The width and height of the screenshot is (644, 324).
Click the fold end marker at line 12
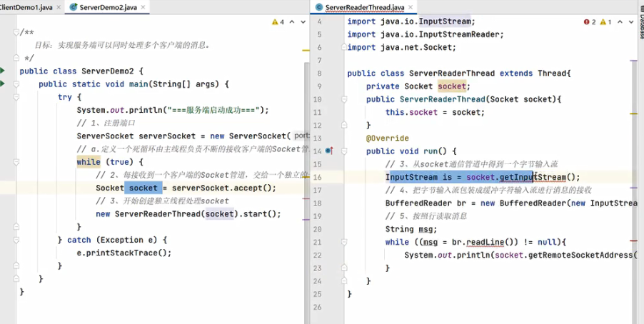(x=344, y=125)
